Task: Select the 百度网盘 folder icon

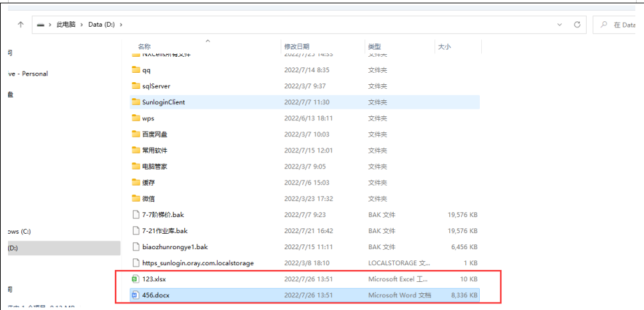Action: [x=135, y=134]
